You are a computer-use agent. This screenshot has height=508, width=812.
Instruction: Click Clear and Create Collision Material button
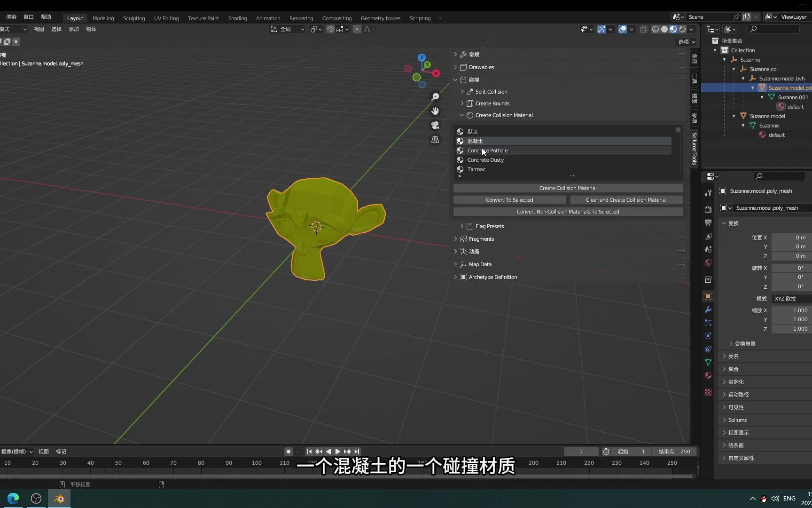coord(626,200)
